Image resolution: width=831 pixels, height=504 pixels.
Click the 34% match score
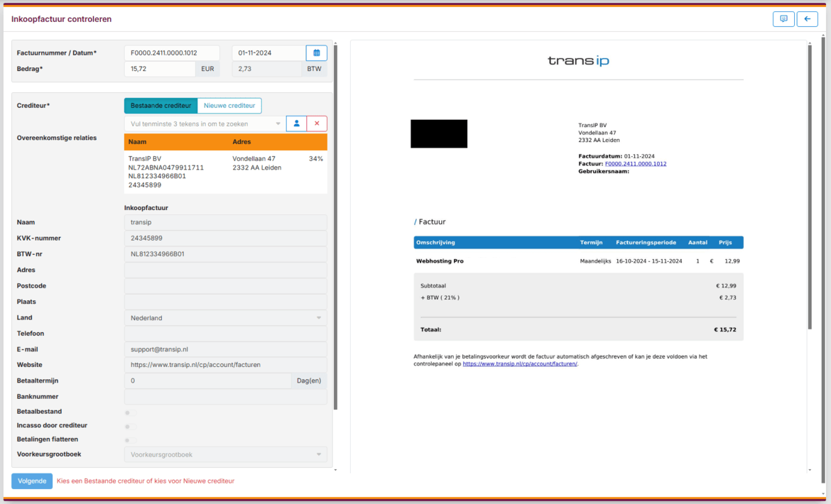coord(316,159)
